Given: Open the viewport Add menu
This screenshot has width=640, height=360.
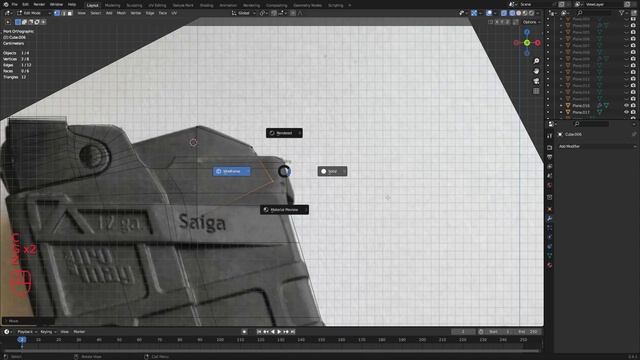Looking at the screenshot, I should (x=109, y=13).
